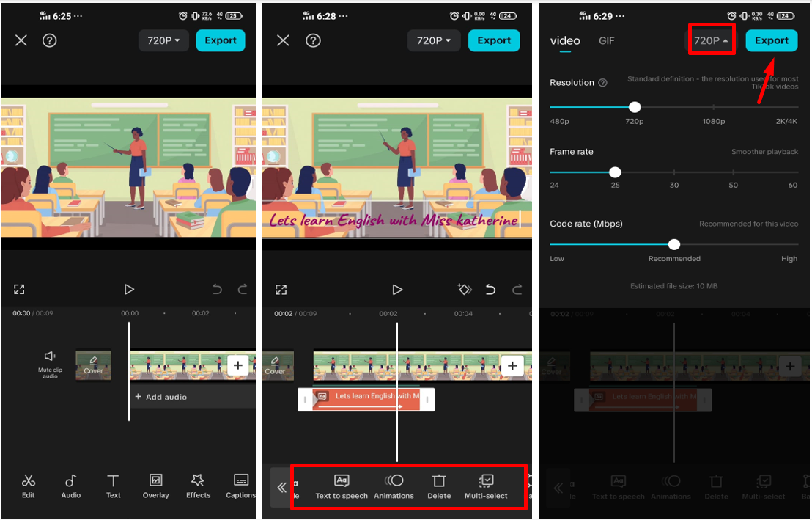812x520 pixels.
Task: Tap Export on the right screen
Action: click(x=771, y=40)
